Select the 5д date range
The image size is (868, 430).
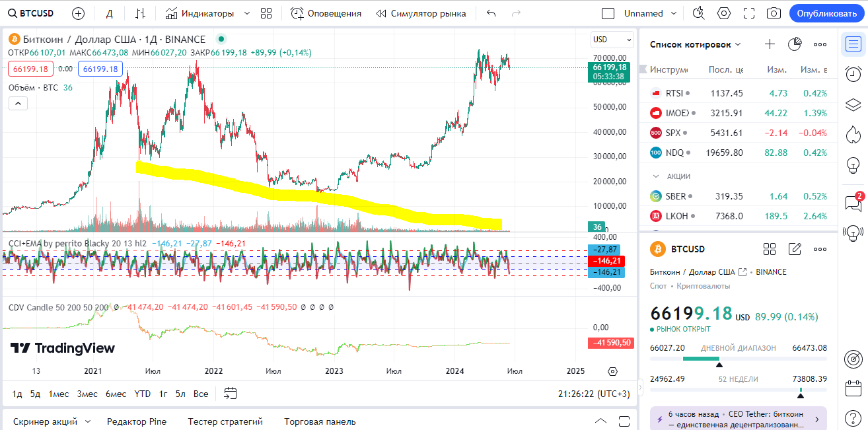point(35,394)
